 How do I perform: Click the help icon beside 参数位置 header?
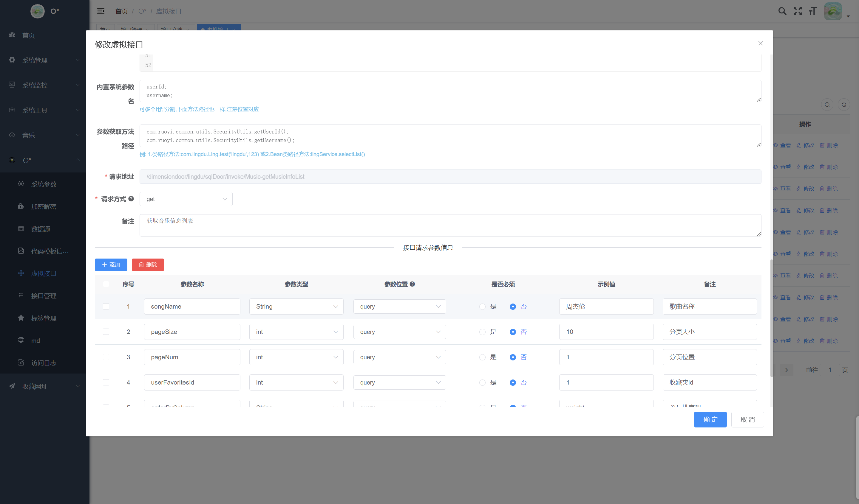(412, 284)
